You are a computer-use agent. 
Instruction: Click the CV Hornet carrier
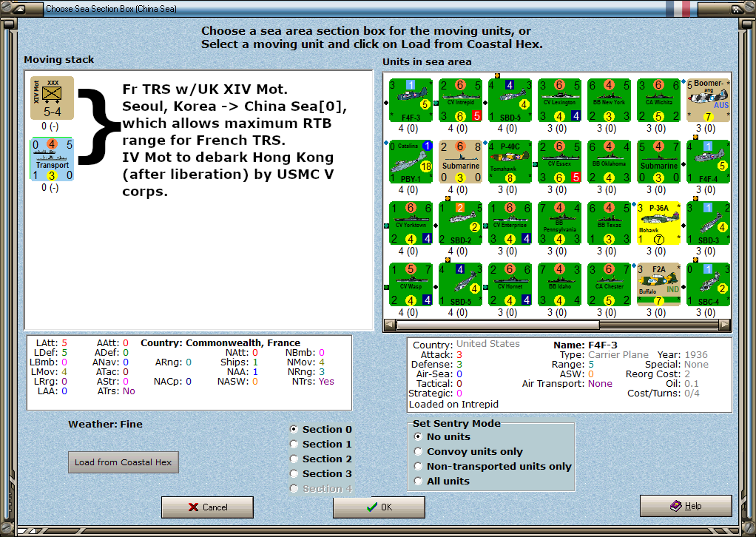coord(510,285)
